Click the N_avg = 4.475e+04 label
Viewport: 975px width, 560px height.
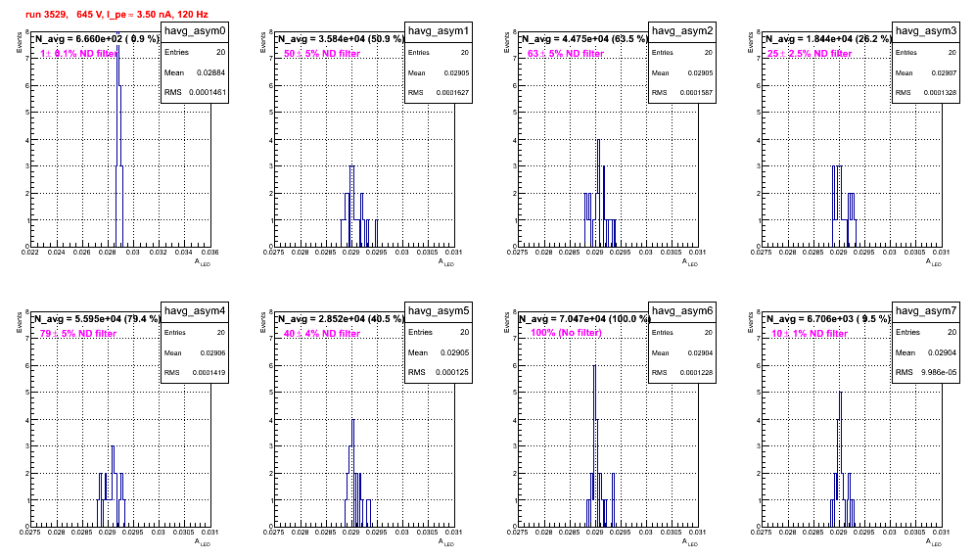(x=584, y=39)
